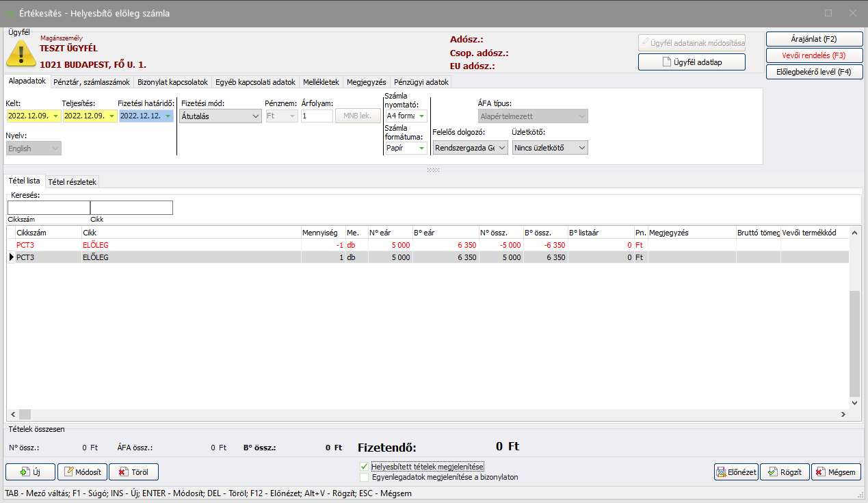Screen dimensions: 868x503
Task: Click the Vevői rendelés (F3) button
Action: pyautogui.click(x=814, y=55)
